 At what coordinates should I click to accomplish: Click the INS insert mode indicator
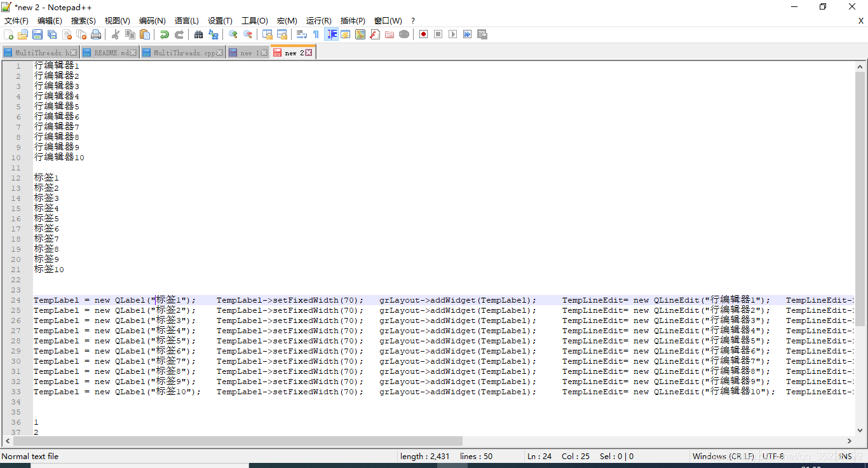pos(846,456)
